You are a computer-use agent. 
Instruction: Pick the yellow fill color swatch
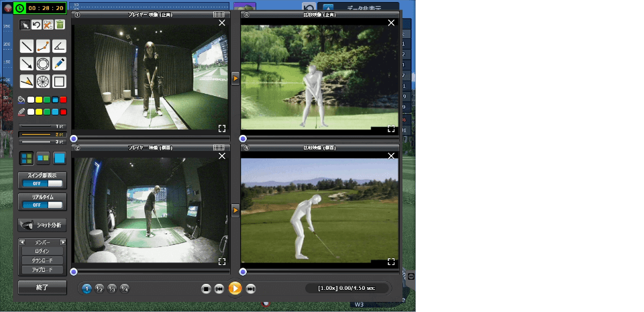39,100
